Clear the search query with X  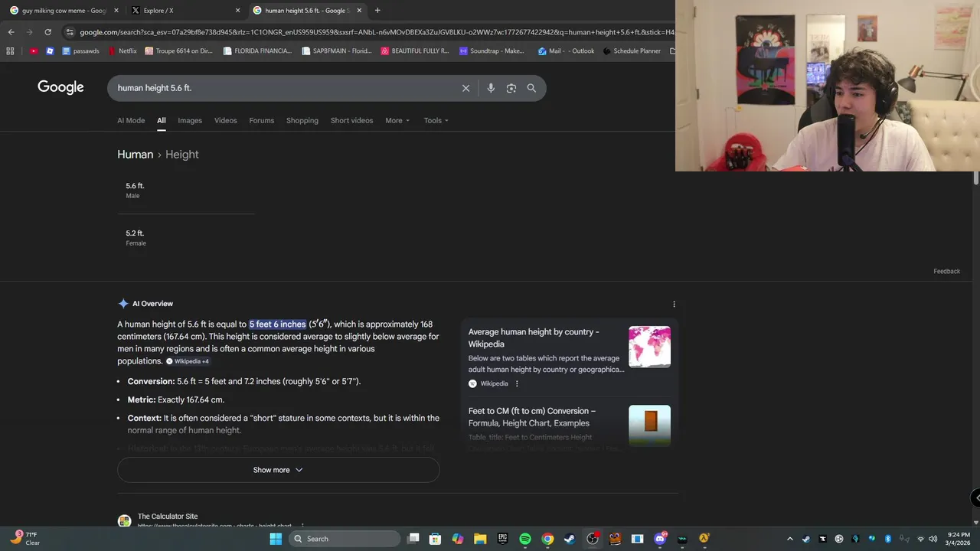[465, 88]
